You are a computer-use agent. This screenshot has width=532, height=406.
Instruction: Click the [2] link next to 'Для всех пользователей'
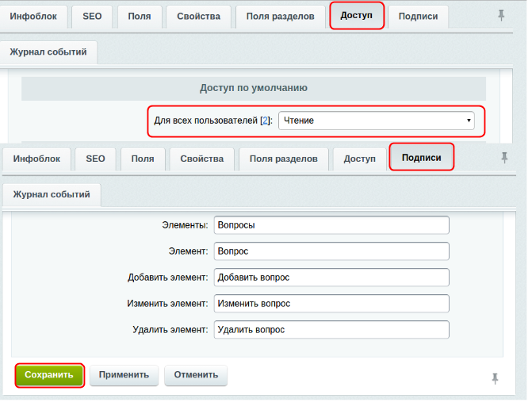tap(265, 121)
